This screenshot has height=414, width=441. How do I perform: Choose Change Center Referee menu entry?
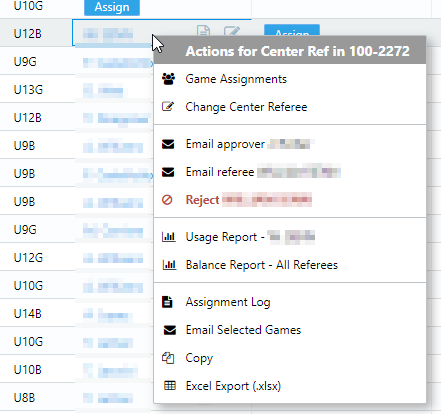tap(246, 107)
